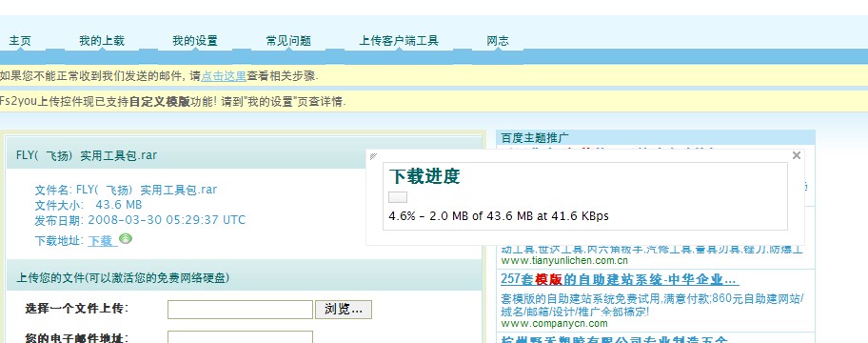The image size is (868, 343).
Task: Select the 上传客户端工具 tab
Action: (x=399, y=41)
